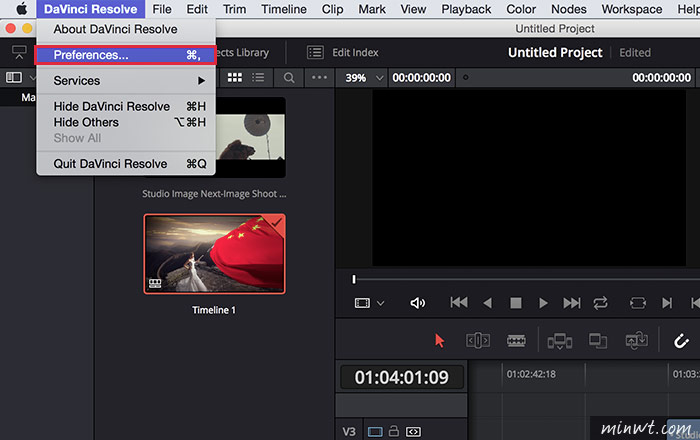Click the source timecode 00:00:00:00 field
This screenshot has width=700, height=440.
[x=421, y=78]
